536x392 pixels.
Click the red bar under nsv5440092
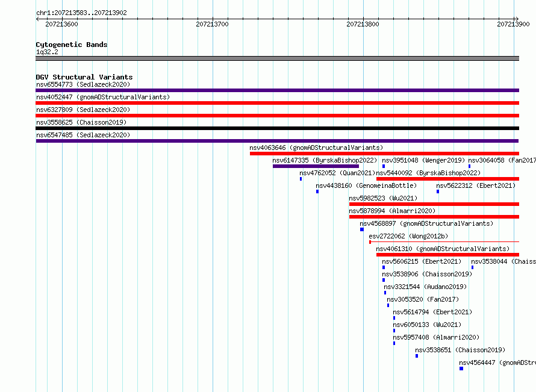[448, 179]
